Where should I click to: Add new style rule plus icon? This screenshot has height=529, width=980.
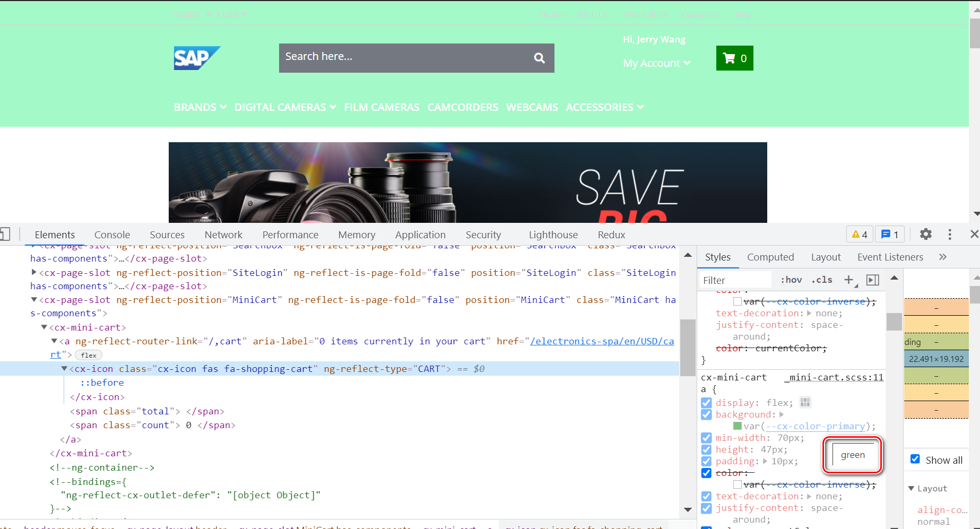(848, 280)
